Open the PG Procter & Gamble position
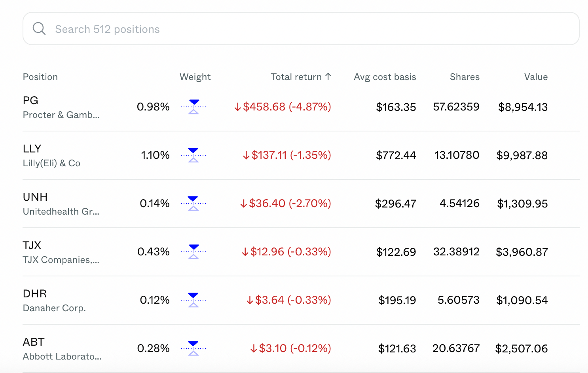Screen dimensions: 588x373 [301, 107]
